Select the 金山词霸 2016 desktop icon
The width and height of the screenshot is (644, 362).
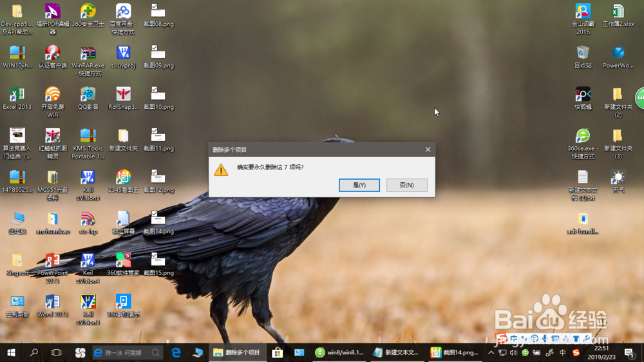click(x=583, y=19)
